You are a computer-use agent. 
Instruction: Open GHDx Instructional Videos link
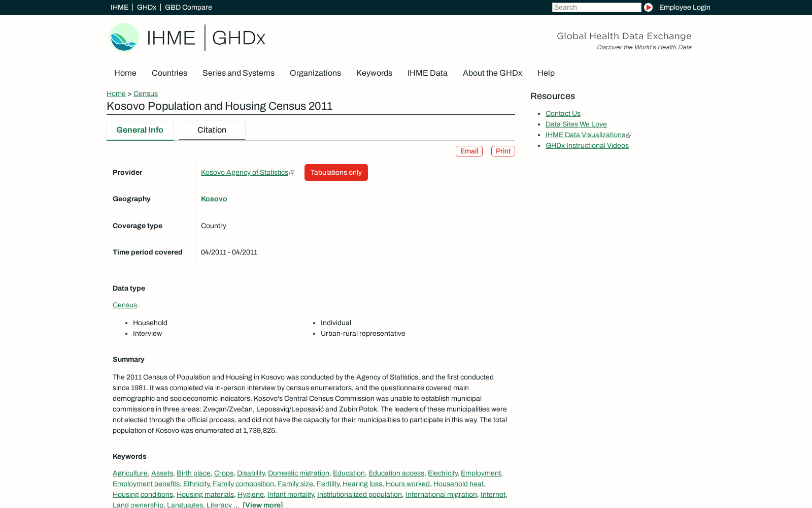pyautogui.click(x=587, y=146)
